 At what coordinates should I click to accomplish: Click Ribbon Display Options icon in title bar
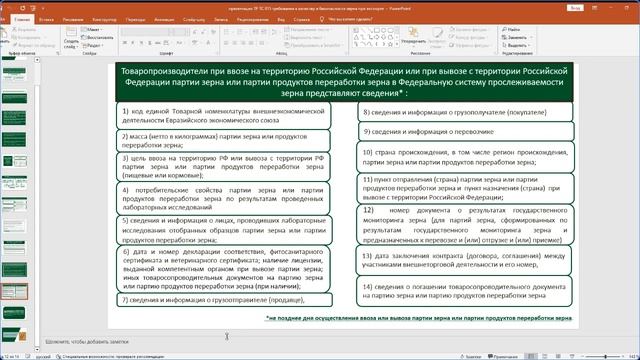(x=594, y=8)
